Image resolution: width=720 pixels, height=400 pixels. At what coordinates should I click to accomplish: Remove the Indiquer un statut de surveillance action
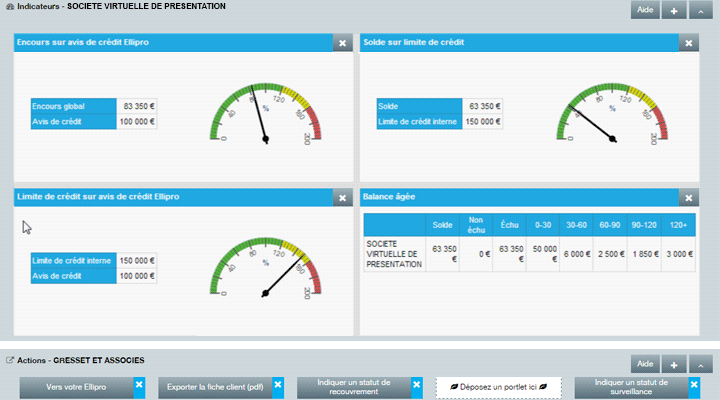coord(693,384)
